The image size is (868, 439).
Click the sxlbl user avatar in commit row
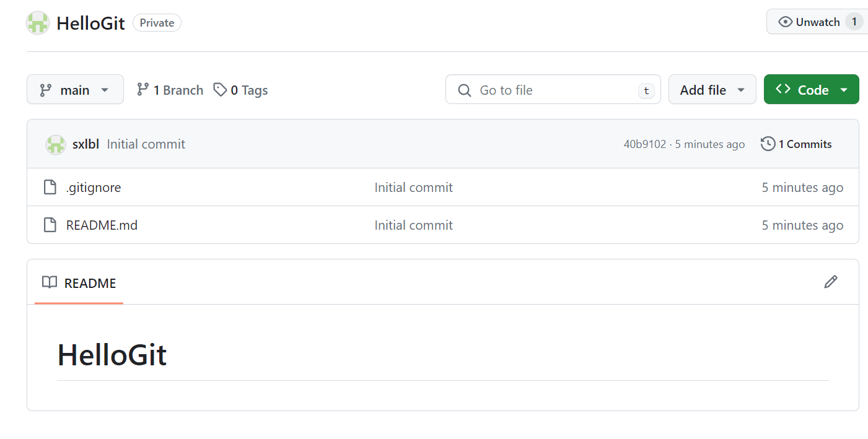(56, 144)
